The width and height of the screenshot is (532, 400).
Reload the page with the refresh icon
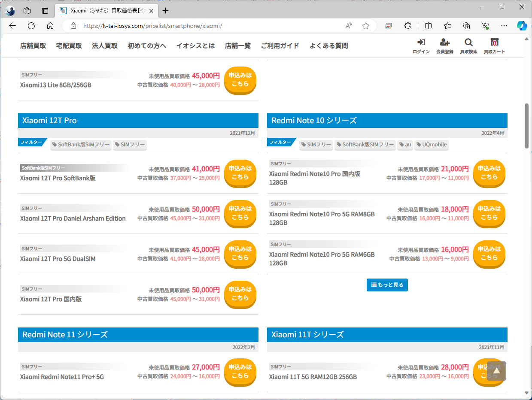point(31,26)
